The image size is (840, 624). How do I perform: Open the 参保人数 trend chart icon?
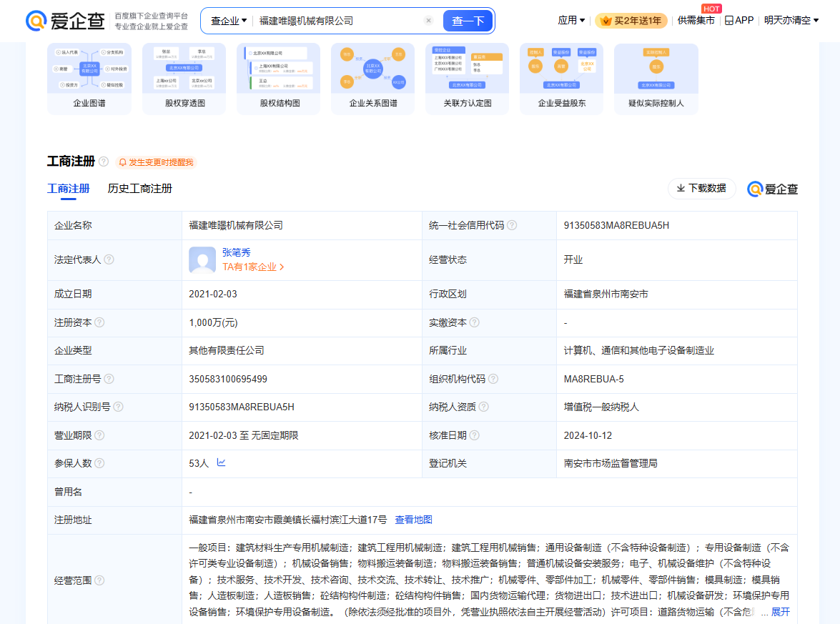222,462
